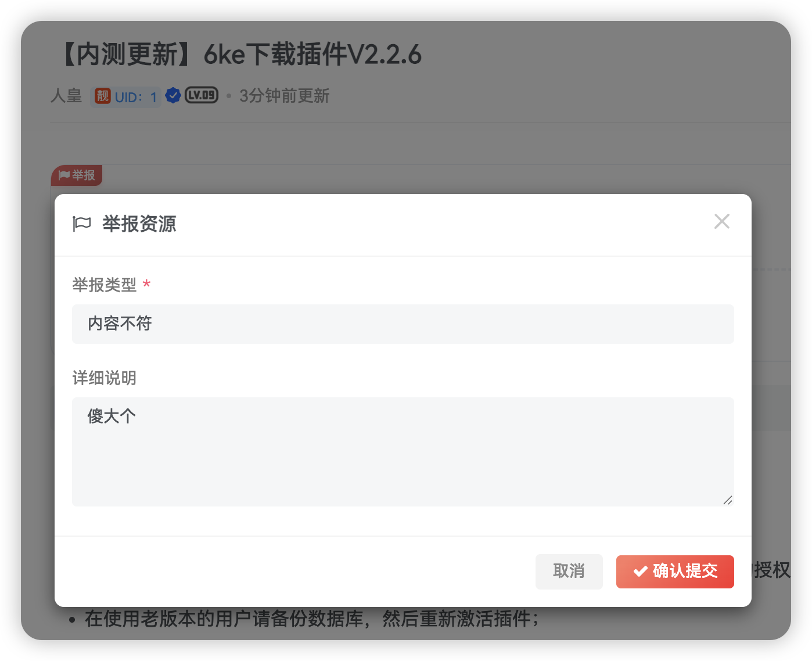Click the textarea resize handle at bottom-right corner
This screenshot has width=812, height=661.
(x=729, y=500)
